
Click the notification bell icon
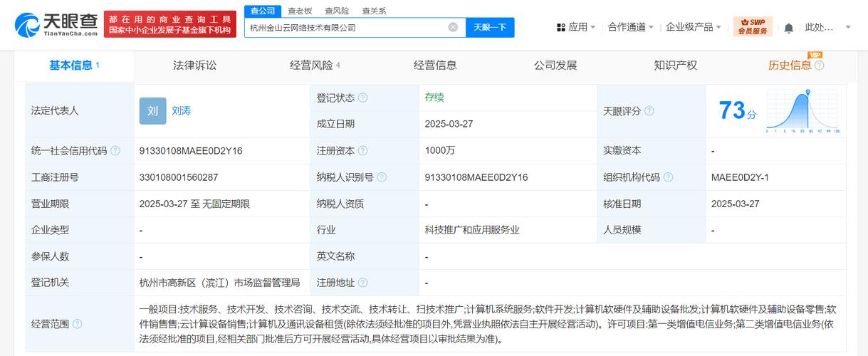point(789,28)
